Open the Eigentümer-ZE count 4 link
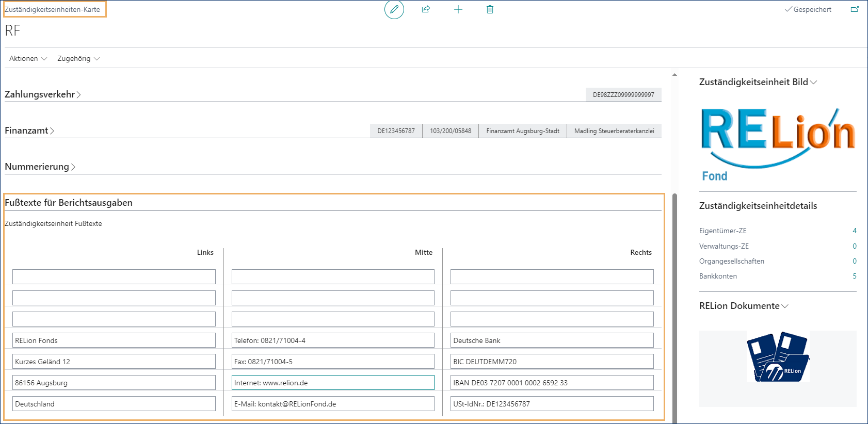Image resolution: width=868 pixels, height=424 pixels. (854, 231)
